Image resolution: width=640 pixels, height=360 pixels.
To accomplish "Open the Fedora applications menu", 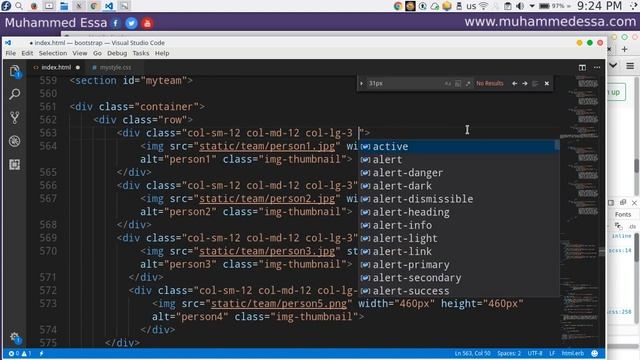I will tap(6, 6).
